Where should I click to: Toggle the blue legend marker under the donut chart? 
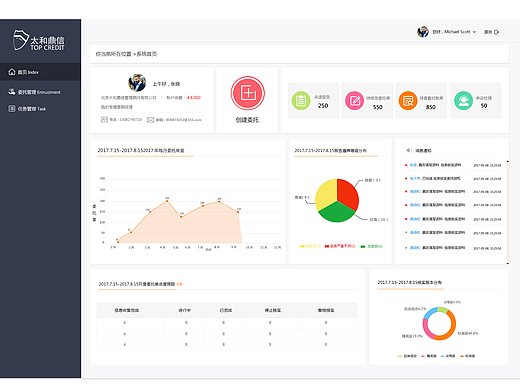(x=443, y=356)
